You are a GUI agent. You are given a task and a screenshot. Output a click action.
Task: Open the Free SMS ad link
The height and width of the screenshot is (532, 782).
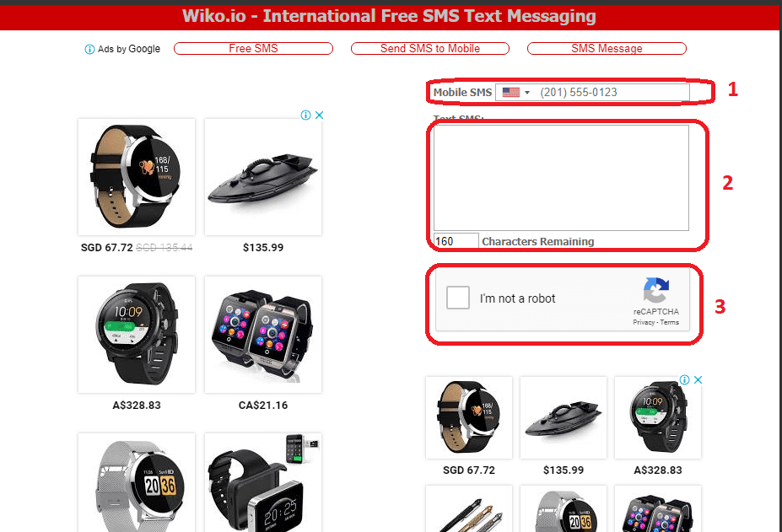coord(253,48)
